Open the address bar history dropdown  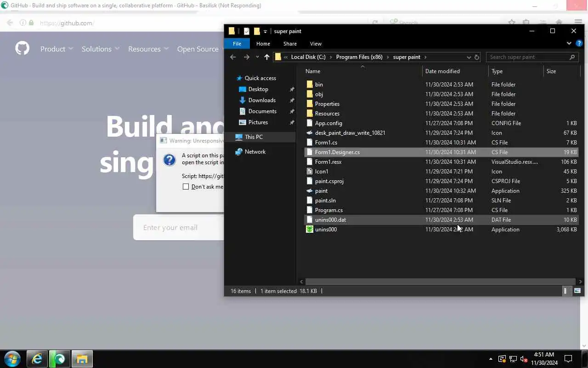(469, 57)
